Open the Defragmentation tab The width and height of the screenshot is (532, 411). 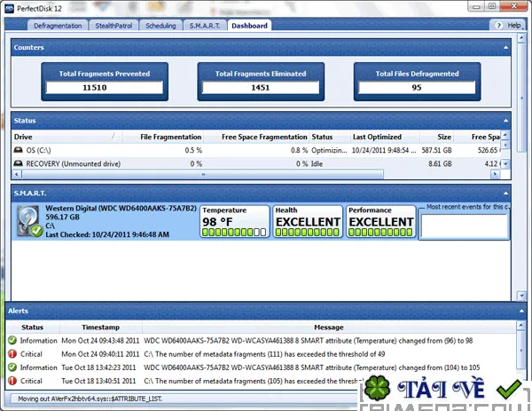coord(58,26)
